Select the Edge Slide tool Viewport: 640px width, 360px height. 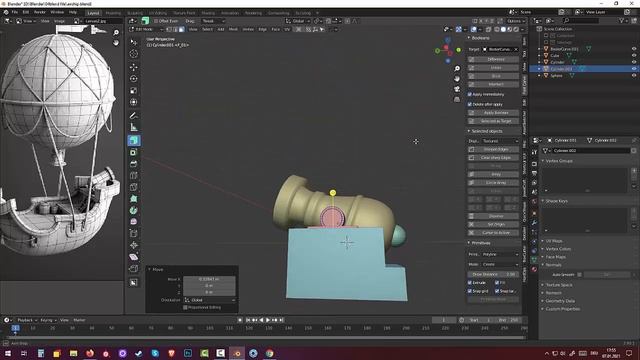point(133,233)
